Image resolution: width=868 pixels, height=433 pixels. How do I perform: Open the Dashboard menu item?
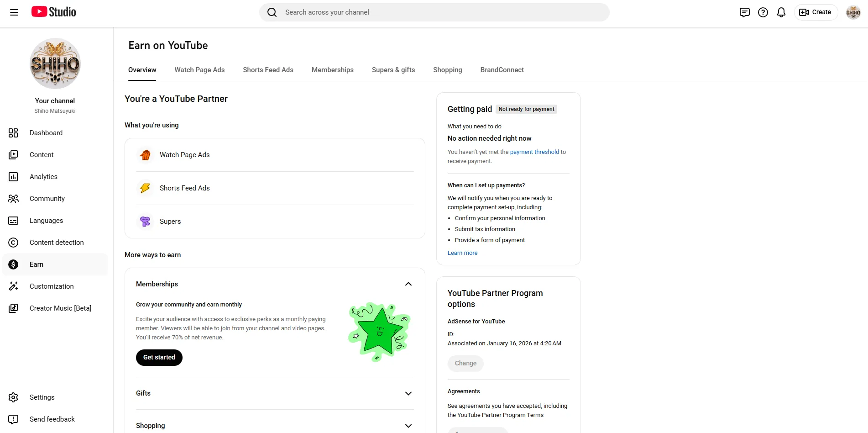click(x=55, y=133)
